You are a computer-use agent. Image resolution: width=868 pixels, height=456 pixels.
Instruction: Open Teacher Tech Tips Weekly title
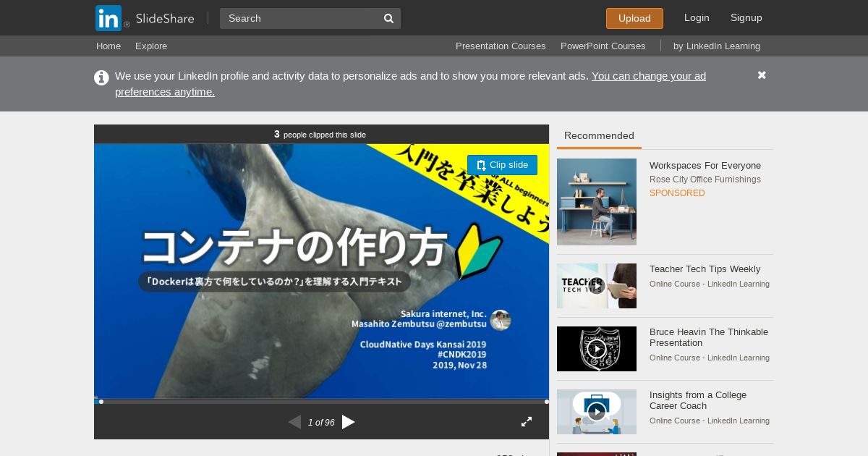(705, 269)
